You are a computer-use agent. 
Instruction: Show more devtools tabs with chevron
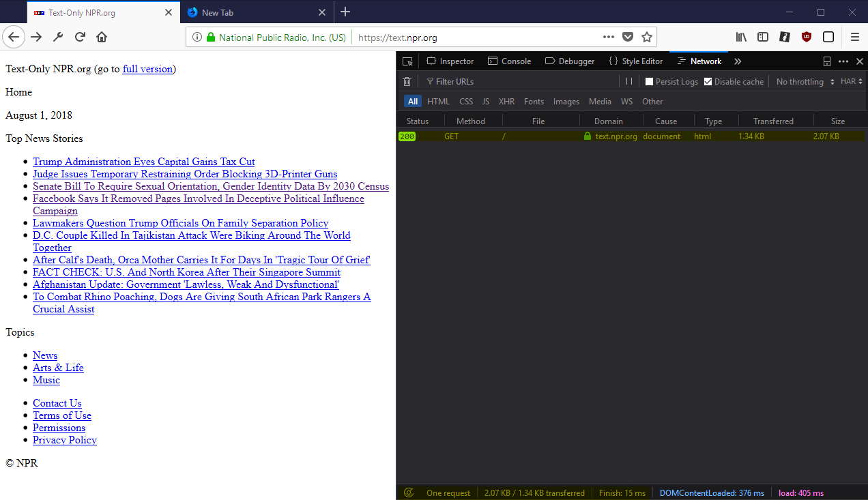pyautogui.click(x=738, y=61)
